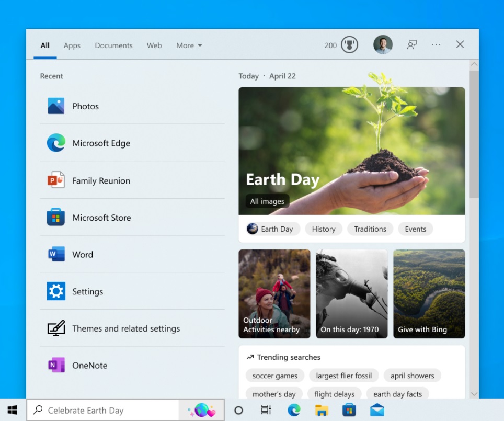
Task: Open the Family Reunion PowerPoint file
Action: 100,180
